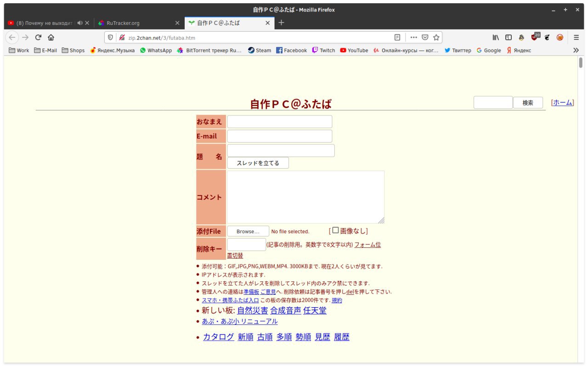This screenshot has height=367, width=588.
Task: Bookmark this page with the star
Action: click(436, 37)
